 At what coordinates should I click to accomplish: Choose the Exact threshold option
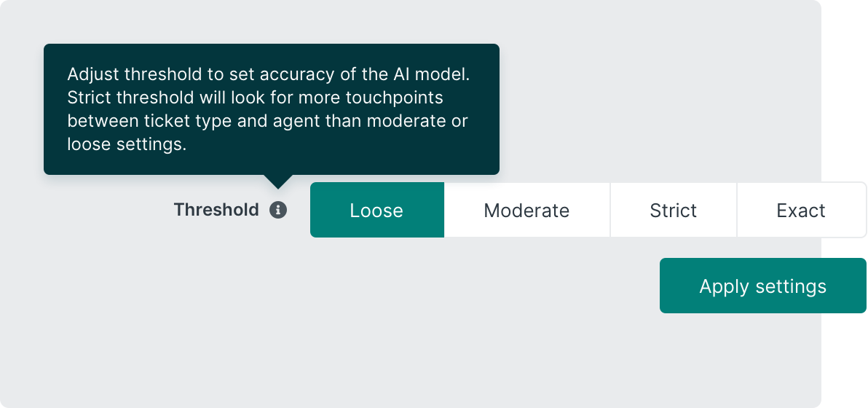click(x=801, y=210)
